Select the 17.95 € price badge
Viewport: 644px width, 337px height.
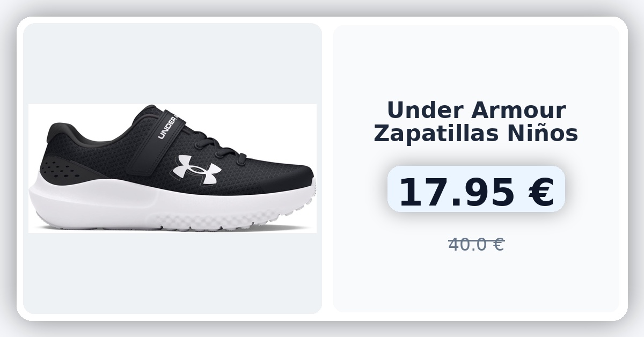click(x=476, y=189)
